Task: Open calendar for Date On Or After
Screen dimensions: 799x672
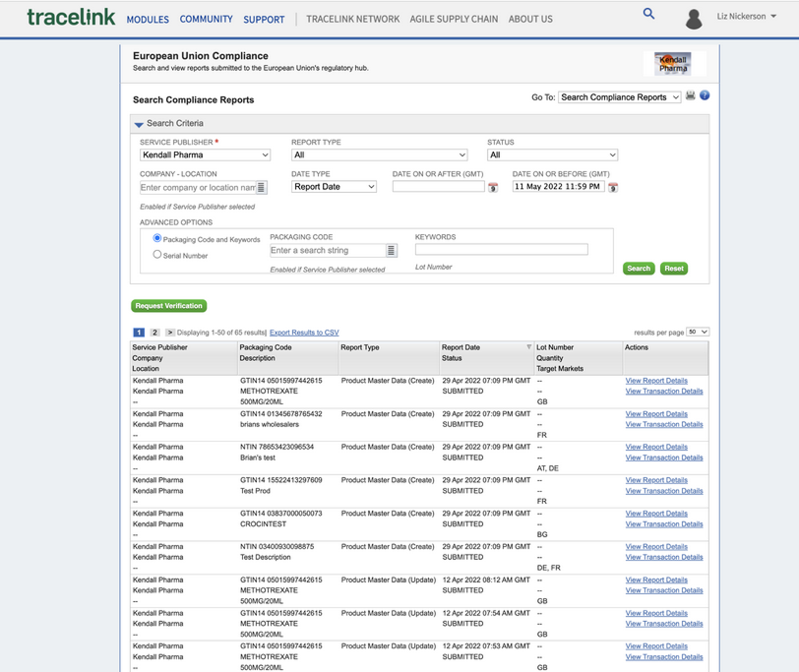Action: (493, 188)
